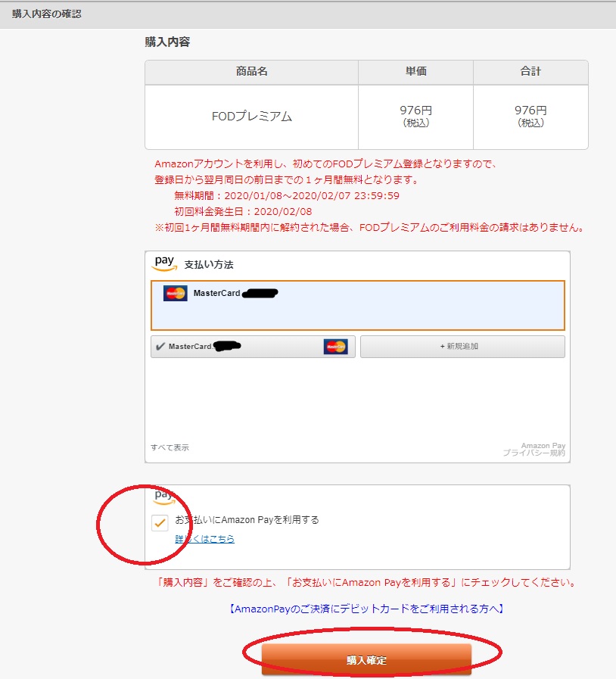Image resolution: width=616 pixels, height=679 pixels.
Task: Click the red 「購入内容」をご確認の上 instruction text
Action: tap(366, 582)
